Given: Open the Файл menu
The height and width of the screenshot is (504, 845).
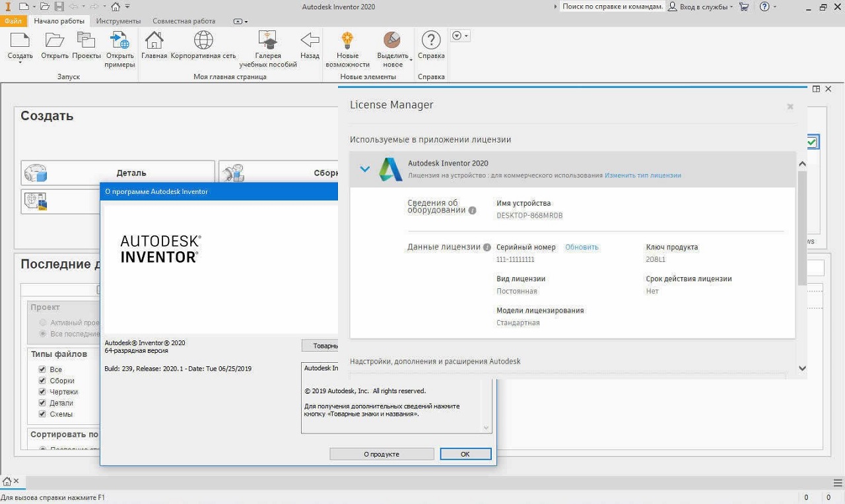Looking at the screenshot, I should tap(13, 21).
